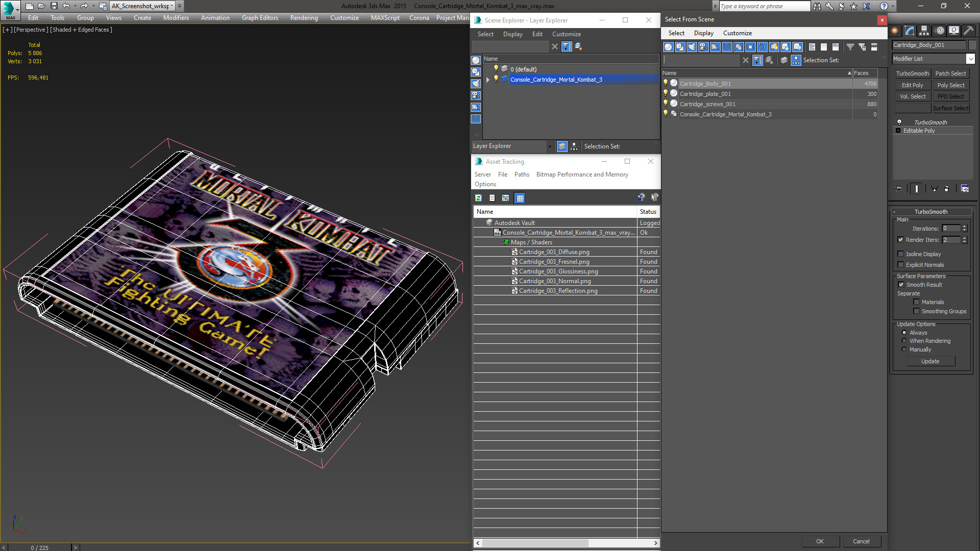Click TurboSmooth modifier button

[912, 74]
